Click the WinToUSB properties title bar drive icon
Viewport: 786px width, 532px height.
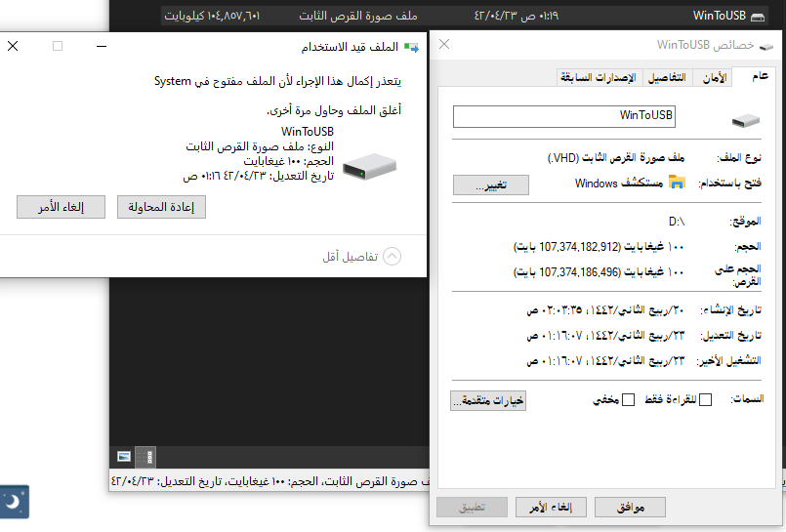click(x=766, y=46)
